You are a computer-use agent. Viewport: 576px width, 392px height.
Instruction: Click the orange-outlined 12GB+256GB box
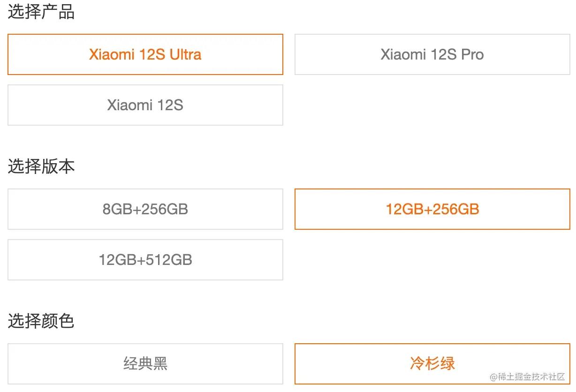(432, 209)
